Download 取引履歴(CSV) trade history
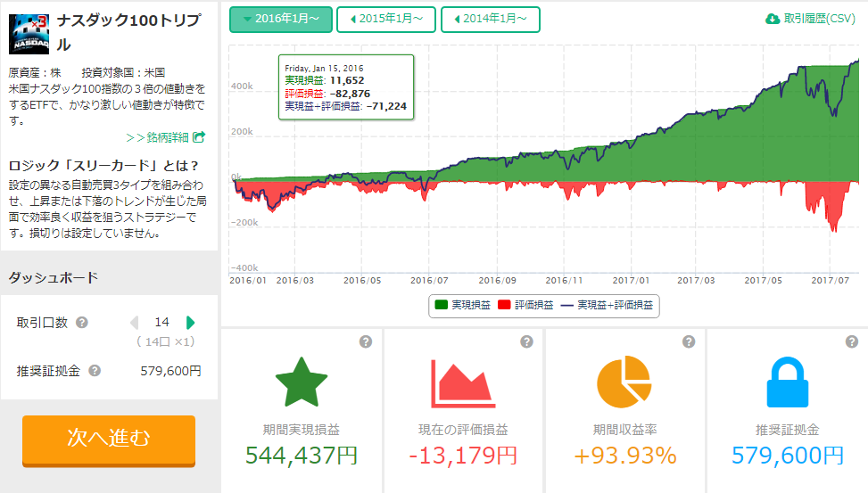868x493 pixels. coord(810,19)
